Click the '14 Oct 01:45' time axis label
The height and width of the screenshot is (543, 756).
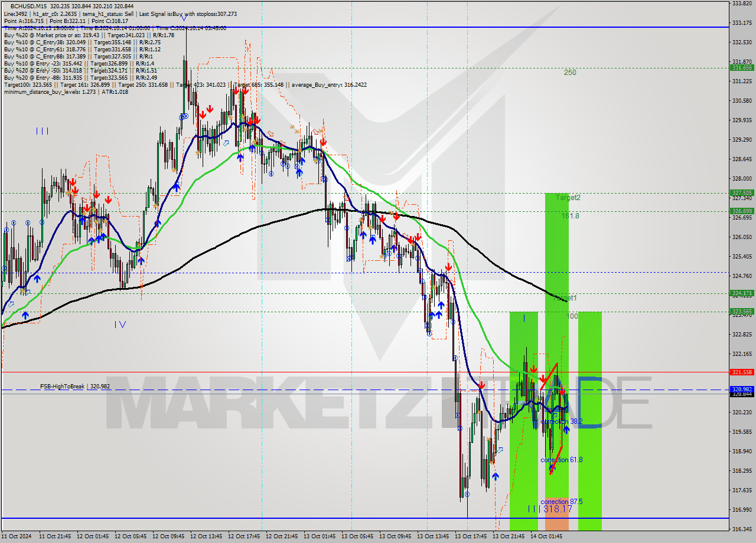[x=546, y=537]
